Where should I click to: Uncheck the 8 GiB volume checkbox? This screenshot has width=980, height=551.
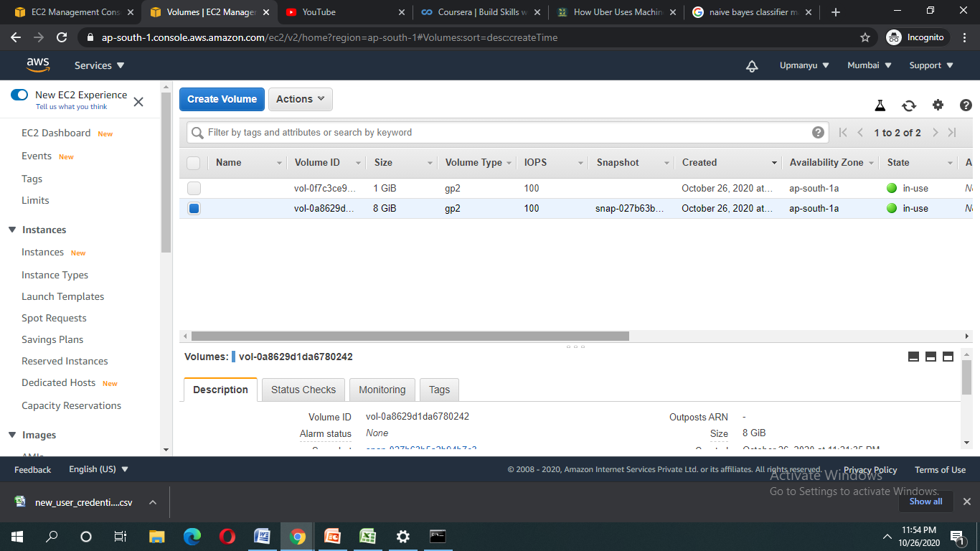point(194,209)
